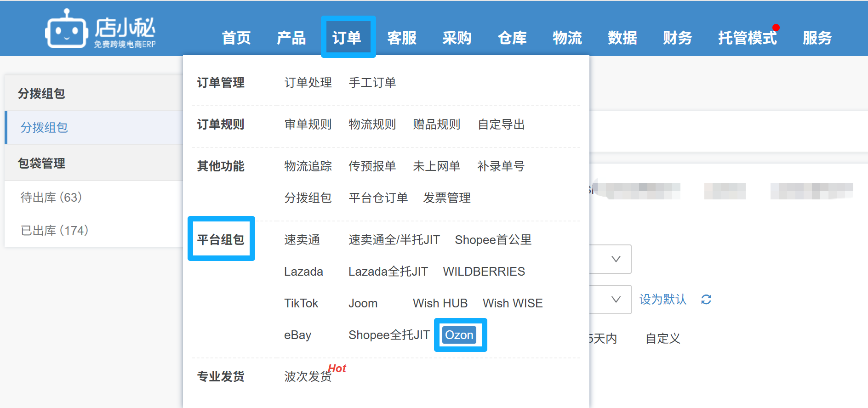
Task: Select 速卖通全/半托JIT under 平台组包
Action: pos(394,239)
